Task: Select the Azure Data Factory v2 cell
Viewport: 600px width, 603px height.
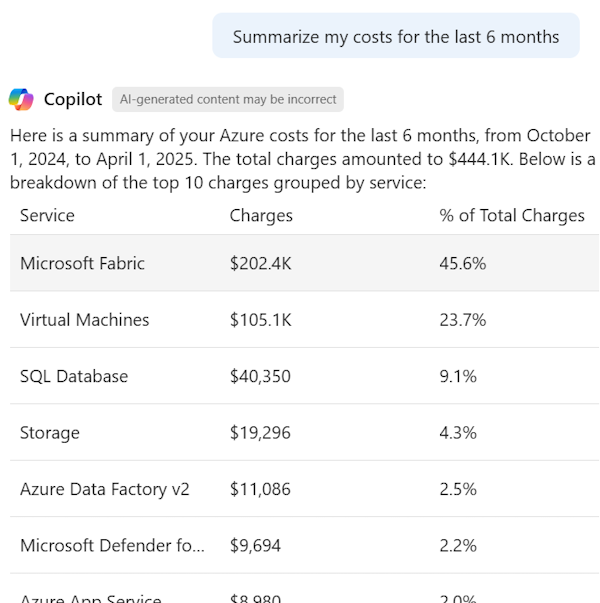Action: coord(104,489)
